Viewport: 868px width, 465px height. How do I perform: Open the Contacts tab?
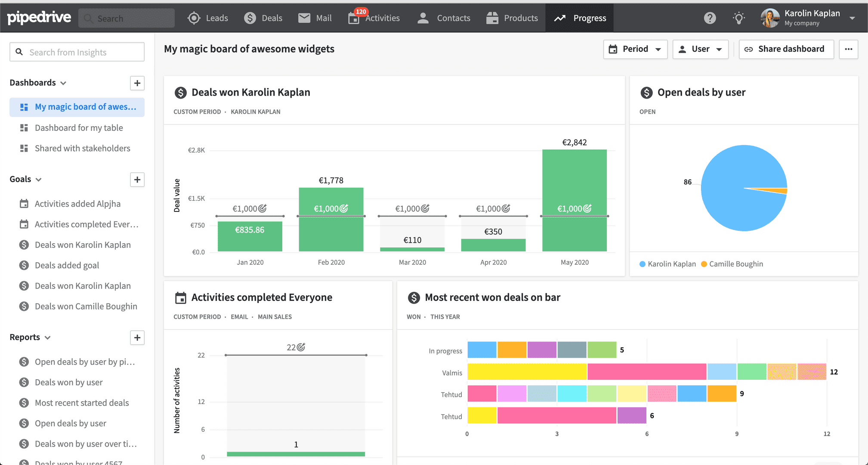[x=444, y=18]
